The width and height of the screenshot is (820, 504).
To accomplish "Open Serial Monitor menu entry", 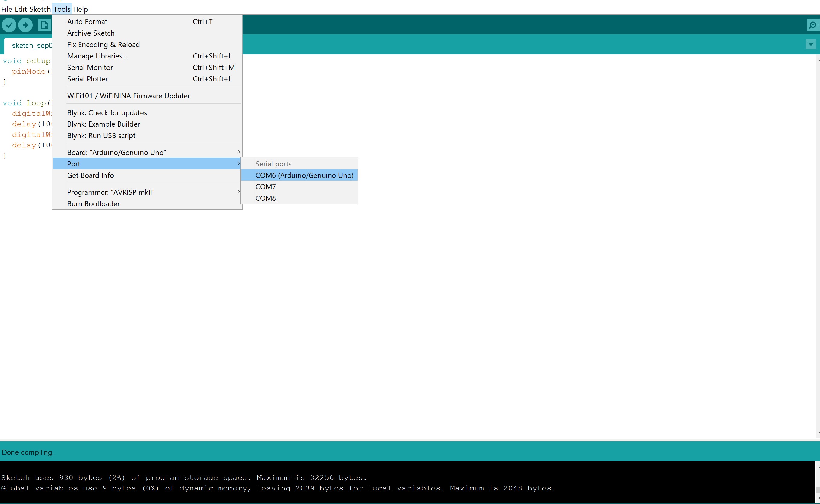I will click(x=147, y=67).
